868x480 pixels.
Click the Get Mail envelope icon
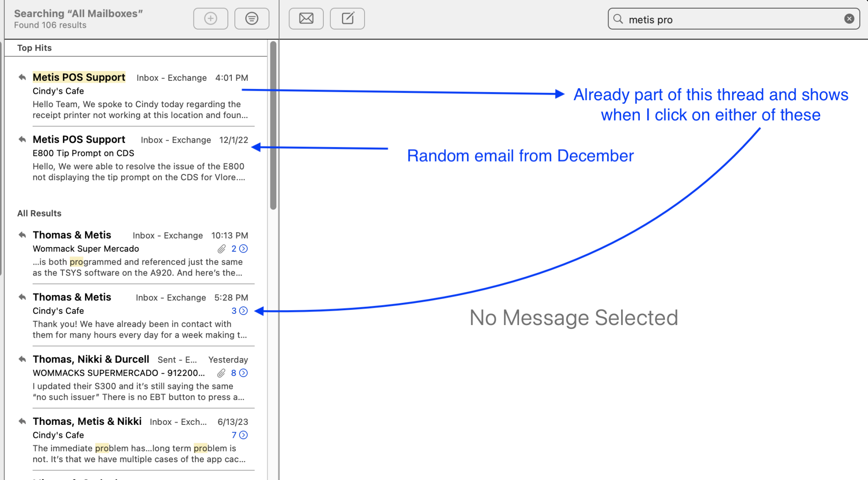click(x=306, y=19)
